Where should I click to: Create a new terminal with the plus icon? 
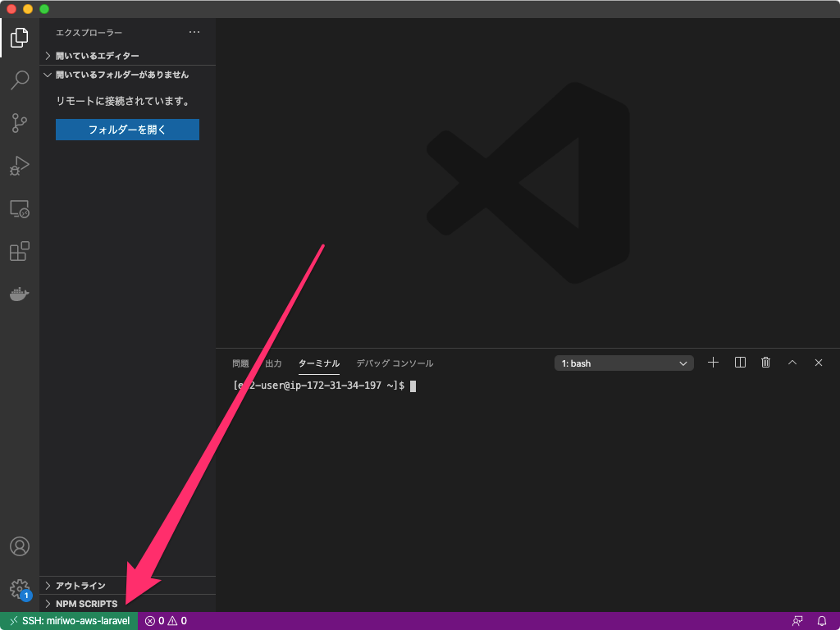pyautogui.click(x=713, y=362)
